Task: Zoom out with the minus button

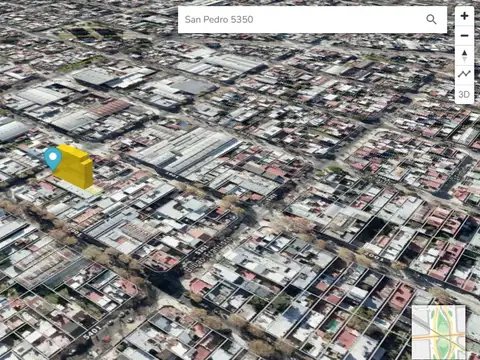Action: click(x=464, y=36)
